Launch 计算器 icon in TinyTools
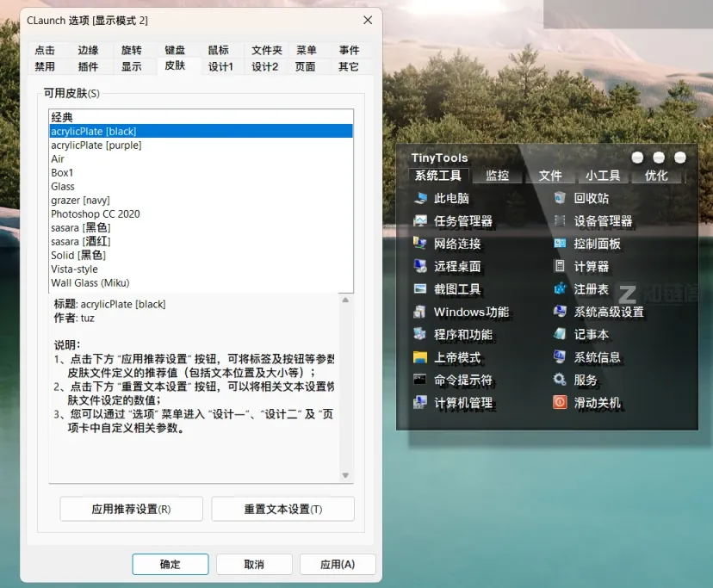713x588 pixels. 560,266
